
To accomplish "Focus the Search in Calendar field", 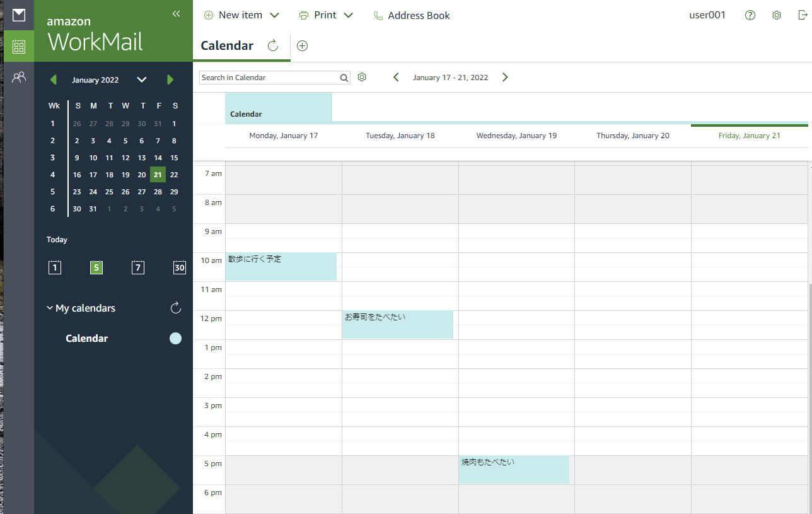I will tap(270, 78).
